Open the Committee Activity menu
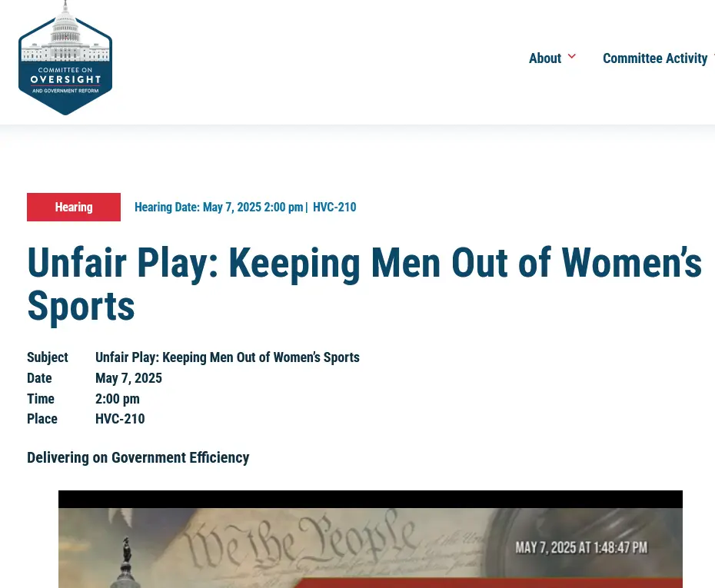 655,58
